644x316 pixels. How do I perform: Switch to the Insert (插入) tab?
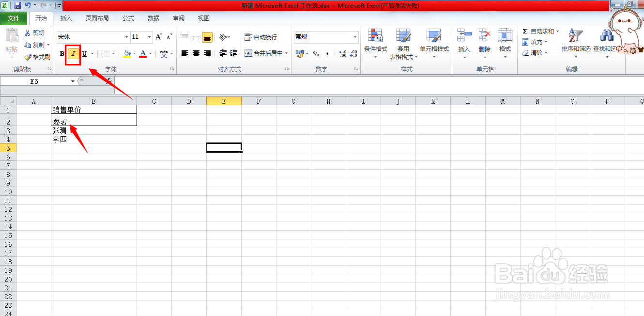(66, 18)
